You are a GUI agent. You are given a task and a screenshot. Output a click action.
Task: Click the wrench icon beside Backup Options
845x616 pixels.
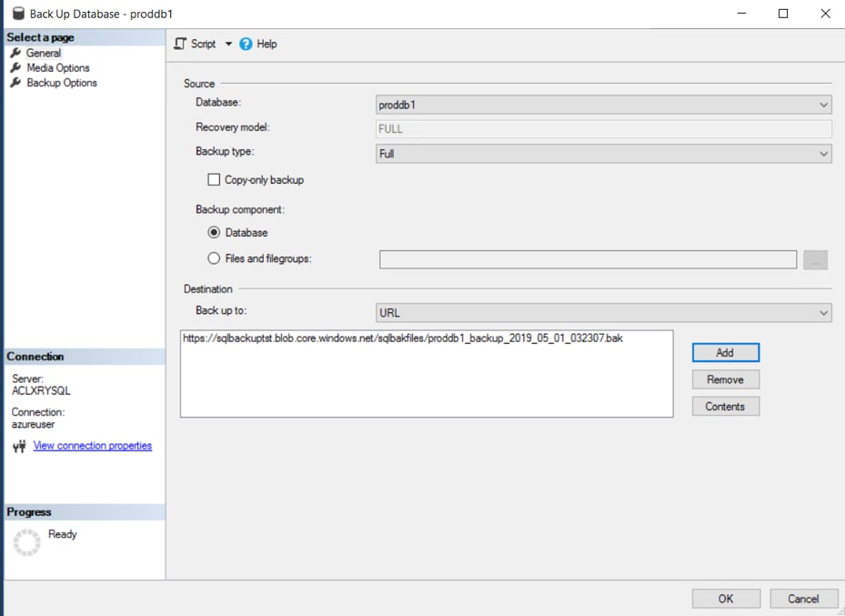(15, 83)
